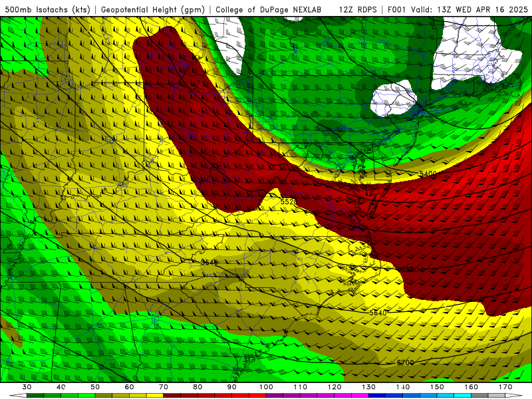Select the dark blue 130-135 kt legend swatch
Viewport: 532px width, 399px height.
pyautogui.click(x=377, y=396)
